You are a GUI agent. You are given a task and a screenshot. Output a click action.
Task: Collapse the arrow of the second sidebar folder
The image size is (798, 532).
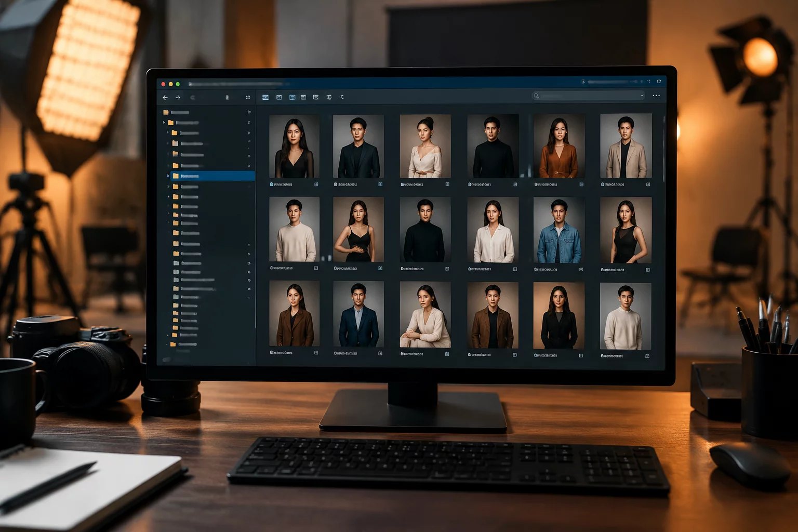click(164, 123)
